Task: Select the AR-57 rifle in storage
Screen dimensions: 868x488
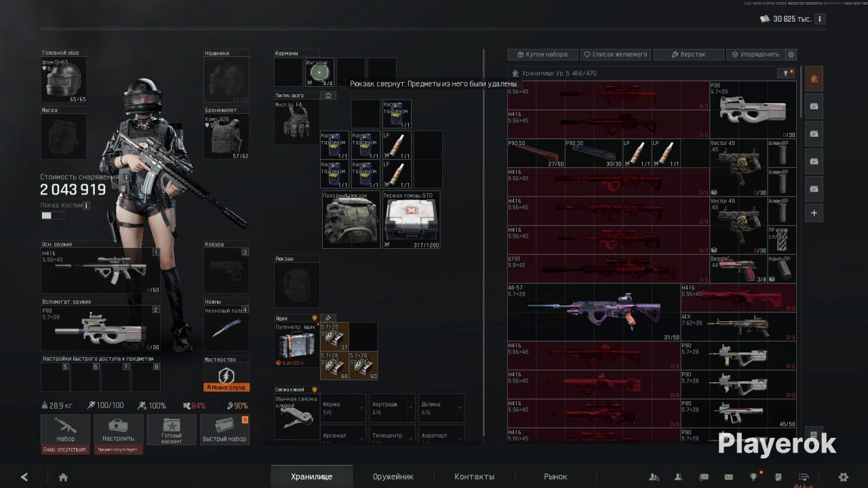Action: pyautogui.click(x=593, y=312)
